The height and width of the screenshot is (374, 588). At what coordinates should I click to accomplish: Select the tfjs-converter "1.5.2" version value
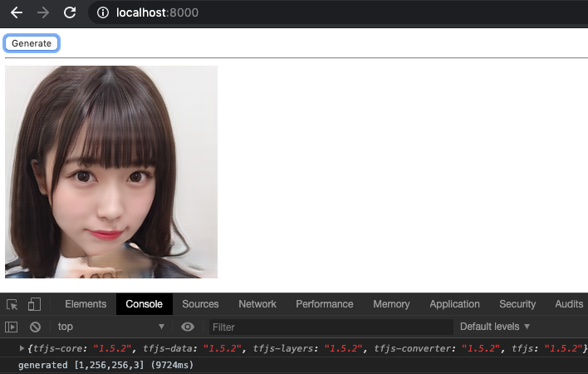pyautogui.click(x=480, y=348)
